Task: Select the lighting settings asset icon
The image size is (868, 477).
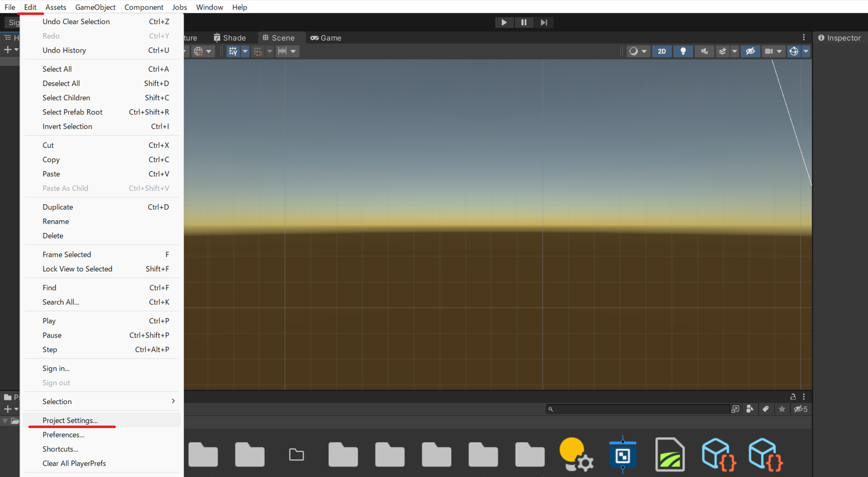Action: coord(576,454)
